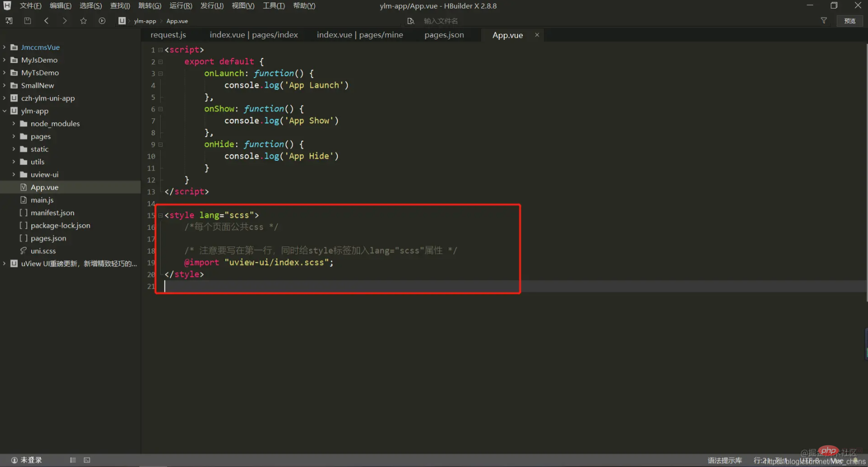Fold the onShow function at line 6
This screenshot has height=467, width=868.
click(161, 109)
